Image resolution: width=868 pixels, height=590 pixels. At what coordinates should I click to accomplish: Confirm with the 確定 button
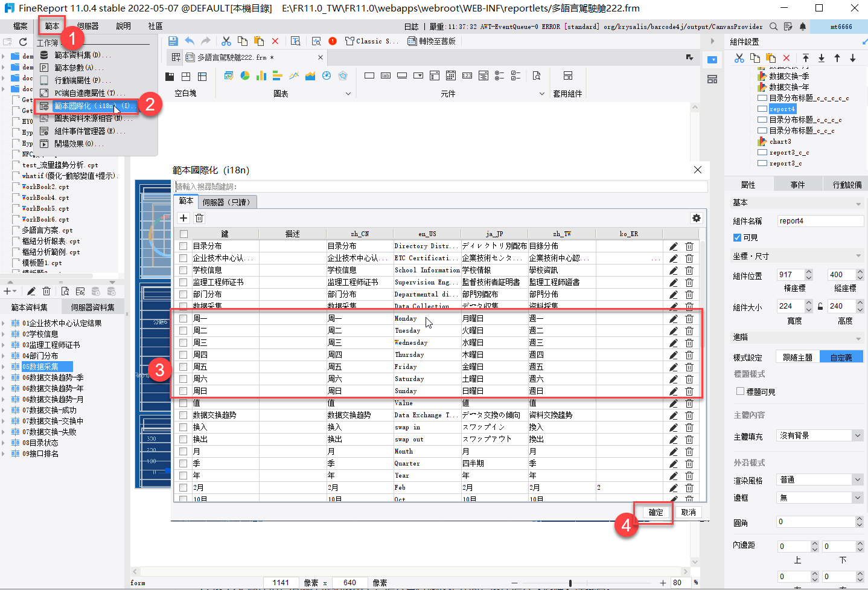(x=656, y=512)
